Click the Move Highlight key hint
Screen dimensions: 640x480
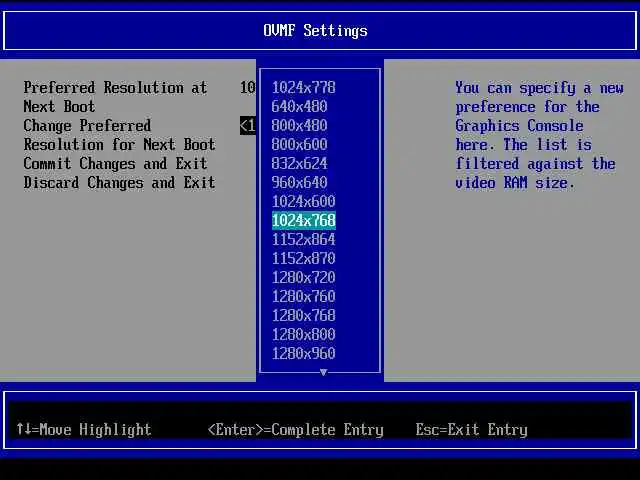tap(84, 429)
